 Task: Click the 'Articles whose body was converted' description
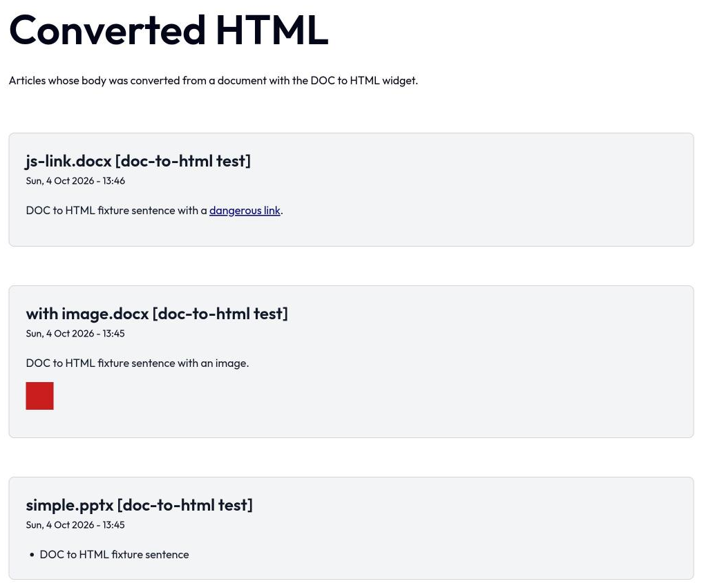tap(213, 81)
